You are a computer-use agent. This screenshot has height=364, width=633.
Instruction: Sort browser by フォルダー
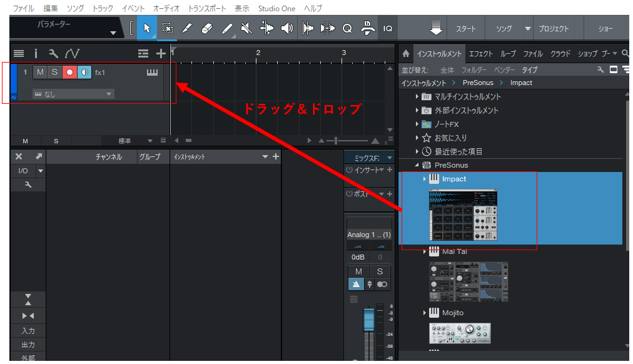[474, 70]
